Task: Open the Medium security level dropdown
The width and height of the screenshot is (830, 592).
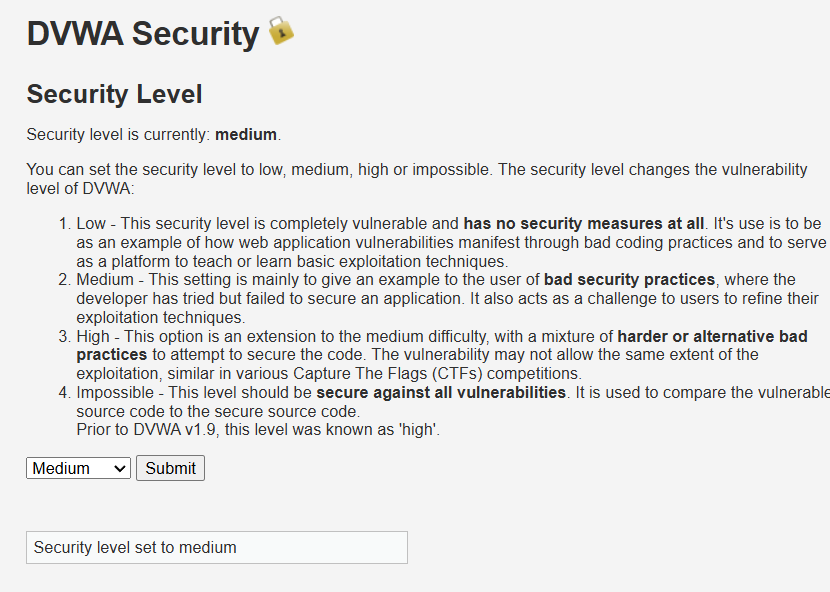Action: 78,468
